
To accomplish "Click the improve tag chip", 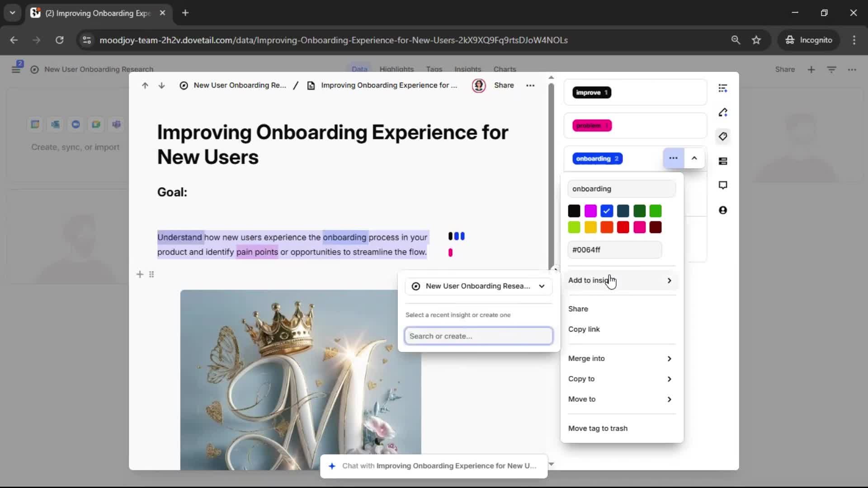I will click(591, 93).
